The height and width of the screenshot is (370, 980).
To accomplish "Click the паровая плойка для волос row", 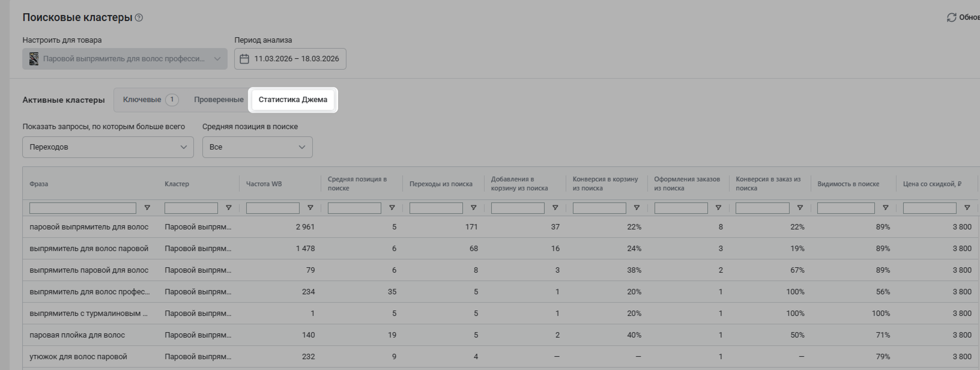I will click(77, 335).
